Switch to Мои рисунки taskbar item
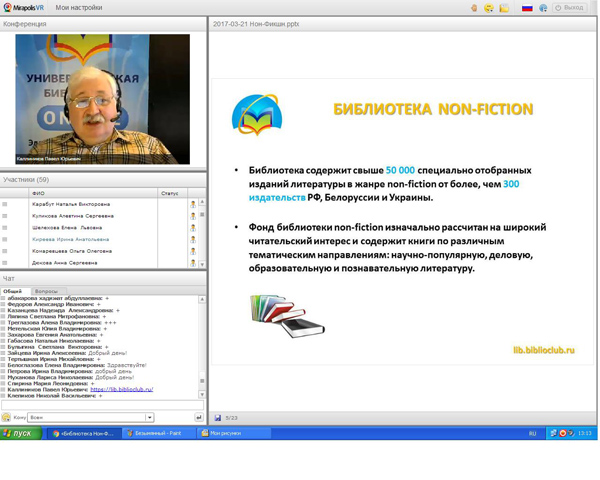Image resolution: width=600 pixels, height=480 pixels. (x=234, y=433)
